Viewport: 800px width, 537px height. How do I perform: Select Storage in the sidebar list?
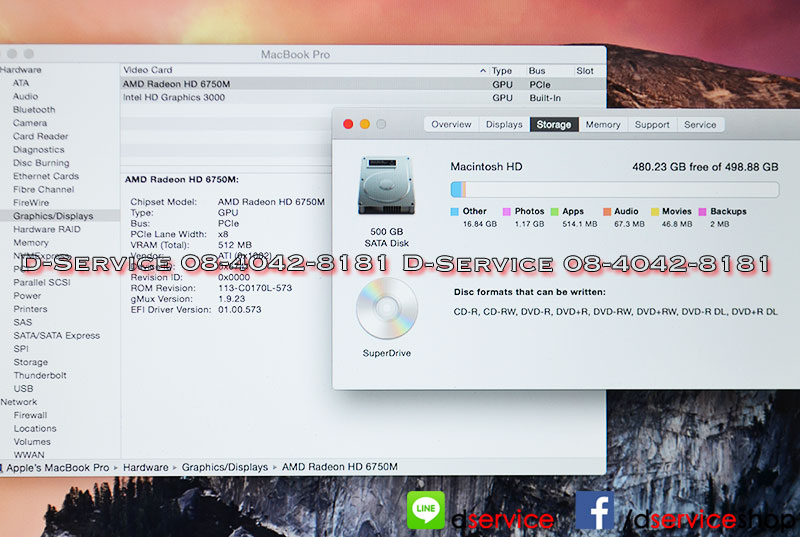(31, 362)
